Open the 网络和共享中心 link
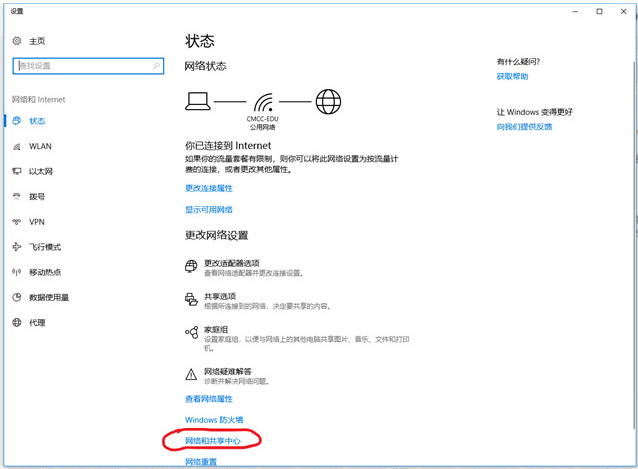The height and width of the screenshot is (469, 638). point(213,440)
